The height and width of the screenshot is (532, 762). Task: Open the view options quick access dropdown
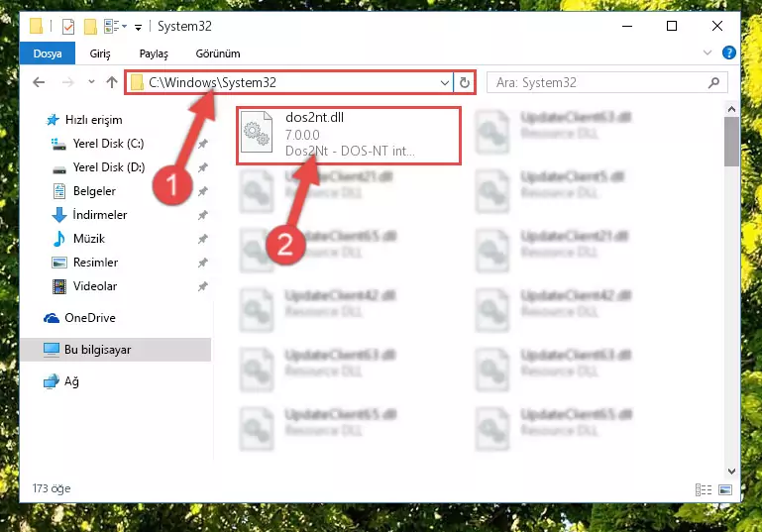116,26
